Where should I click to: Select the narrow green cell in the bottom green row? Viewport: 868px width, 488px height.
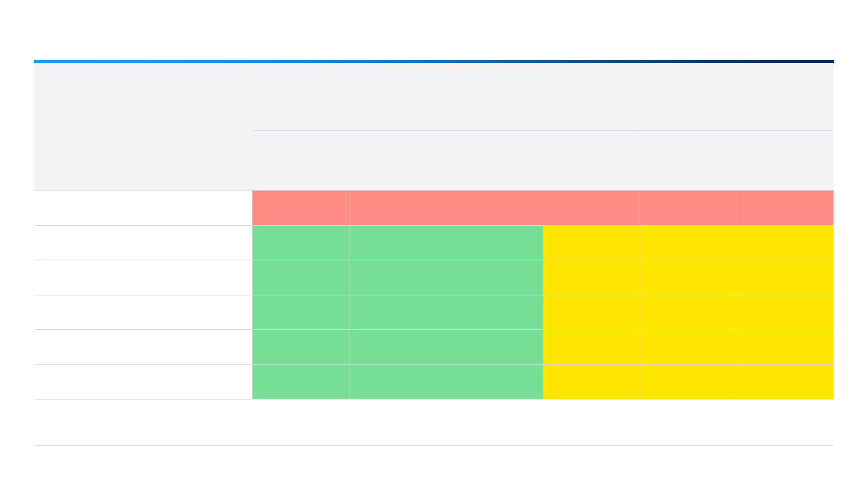click(300, 382)
